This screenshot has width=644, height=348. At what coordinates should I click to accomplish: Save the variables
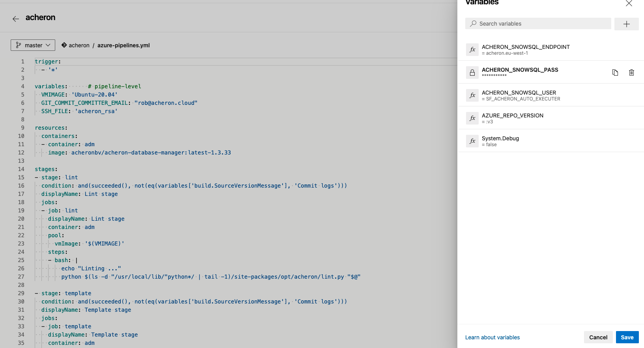[627, 337]
